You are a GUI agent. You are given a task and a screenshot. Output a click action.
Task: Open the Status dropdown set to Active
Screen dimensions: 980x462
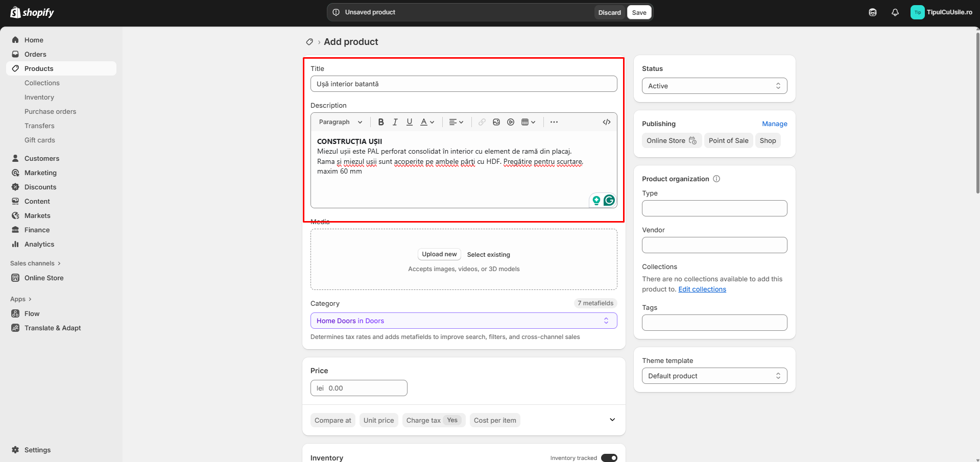[x=714, y=86]
